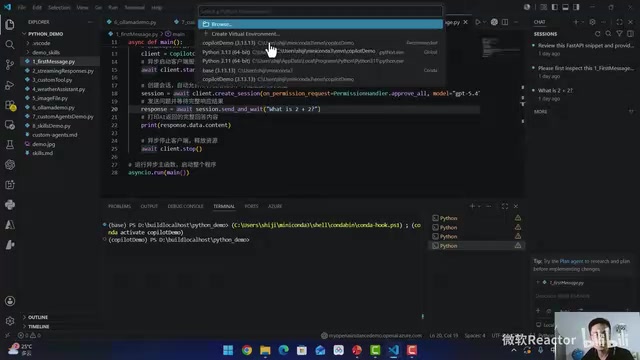The height and width of the screenshot is (360, 640).
Task: Refresh the Sessions list
Action: click(598, 34)
